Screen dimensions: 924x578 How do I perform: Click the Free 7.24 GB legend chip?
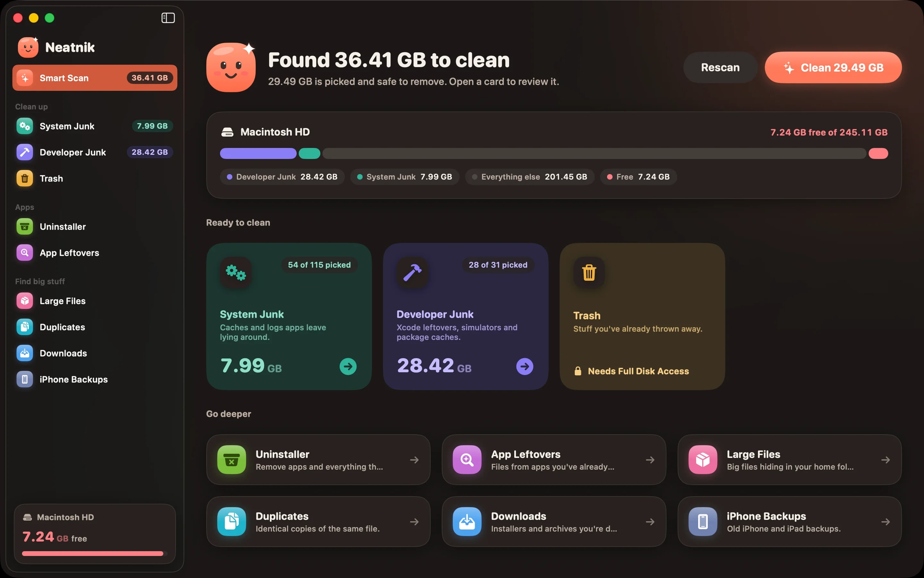point(638,177)
